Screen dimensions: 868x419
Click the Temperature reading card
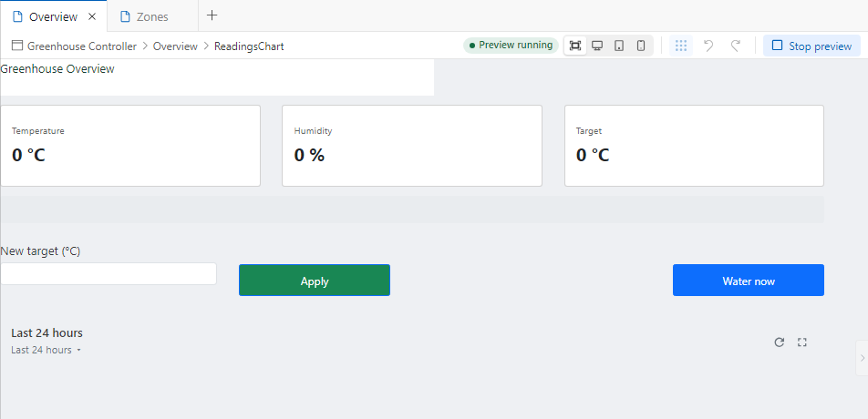130,146
